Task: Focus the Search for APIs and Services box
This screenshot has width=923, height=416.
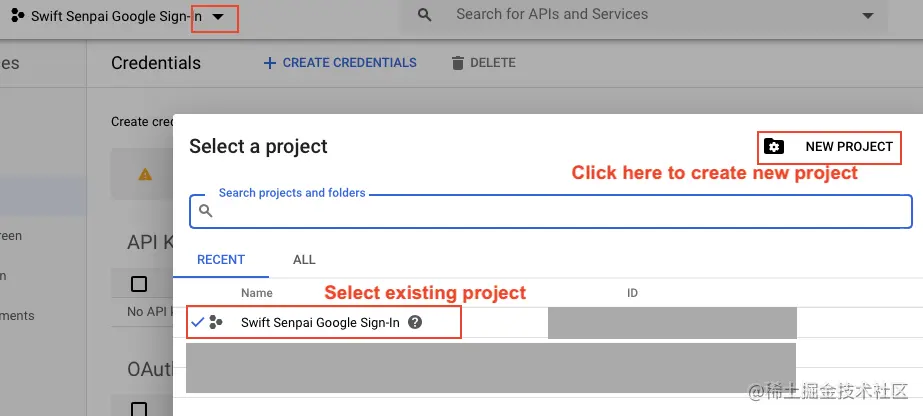Action: 640,15
